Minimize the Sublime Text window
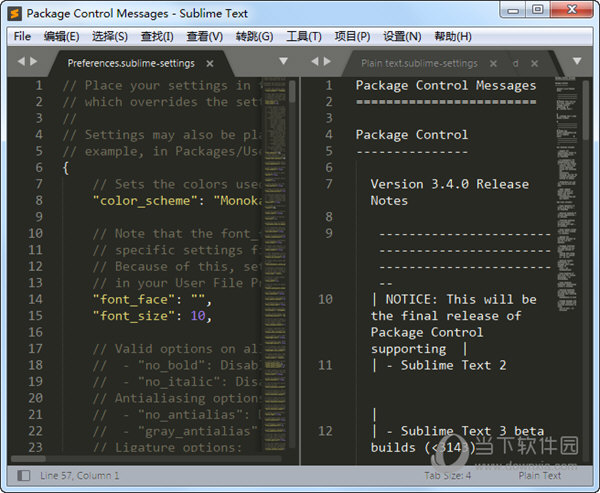The width and height of the screenshot is (600, 493). click(513, 10)
